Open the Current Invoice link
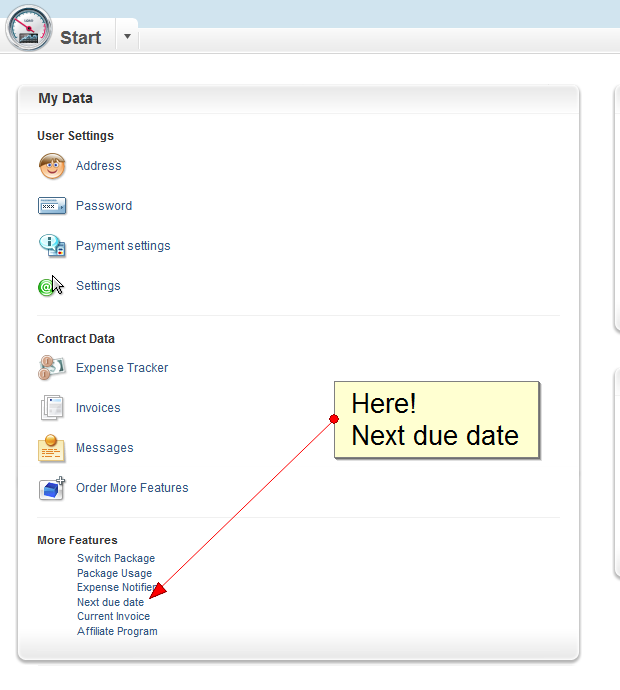Screen dimensions: 620x690 pos(113,617)
